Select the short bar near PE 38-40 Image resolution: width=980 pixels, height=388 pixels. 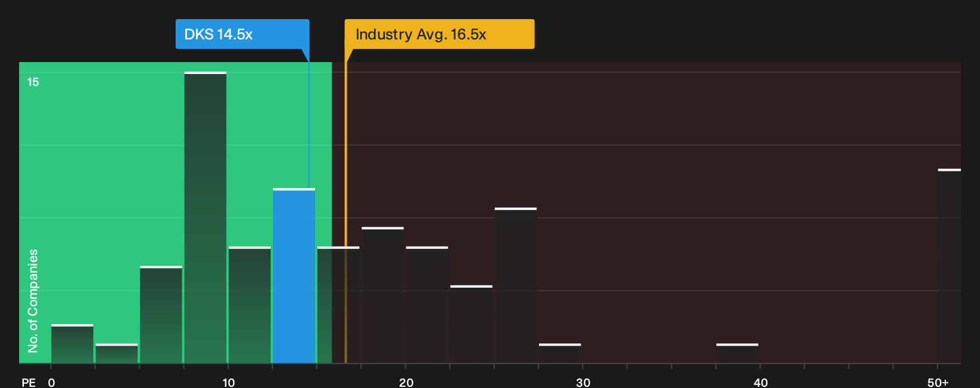[x=737, y=353]
